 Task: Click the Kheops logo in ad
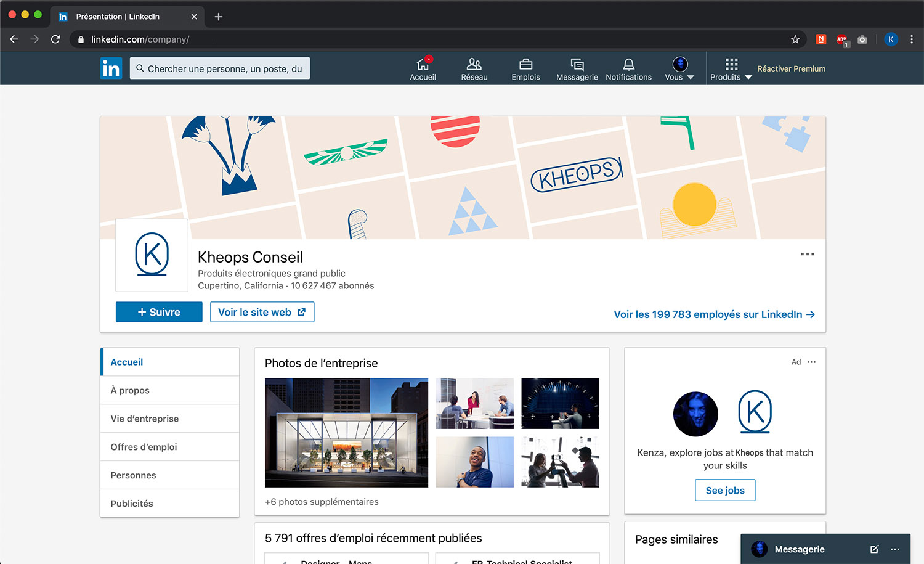(755, 412)
